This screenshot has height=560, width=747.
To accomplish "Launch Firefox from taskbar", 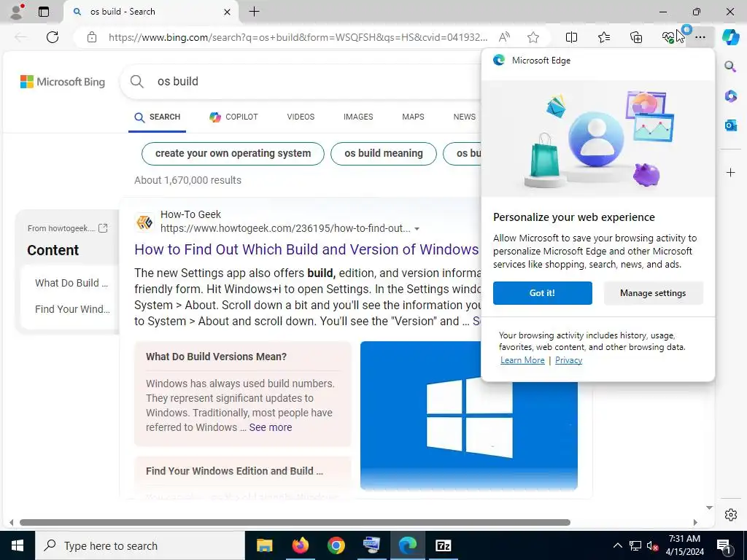I will (x=300, y=545).
